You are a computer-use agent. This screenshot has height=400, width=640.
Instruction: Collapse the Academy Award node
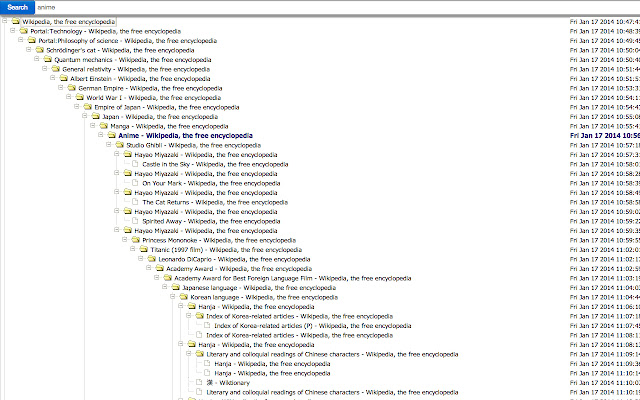[149, 268]
